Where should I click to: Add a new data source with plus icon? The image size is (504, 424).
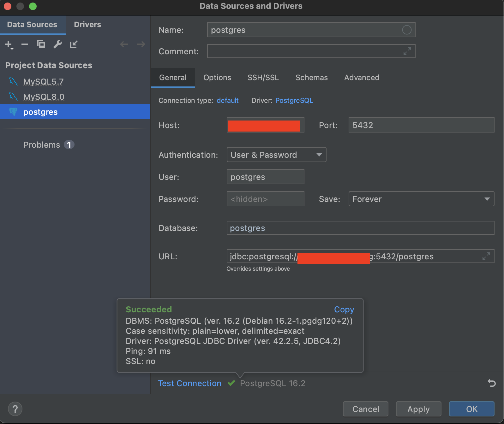tap(9, 44)
